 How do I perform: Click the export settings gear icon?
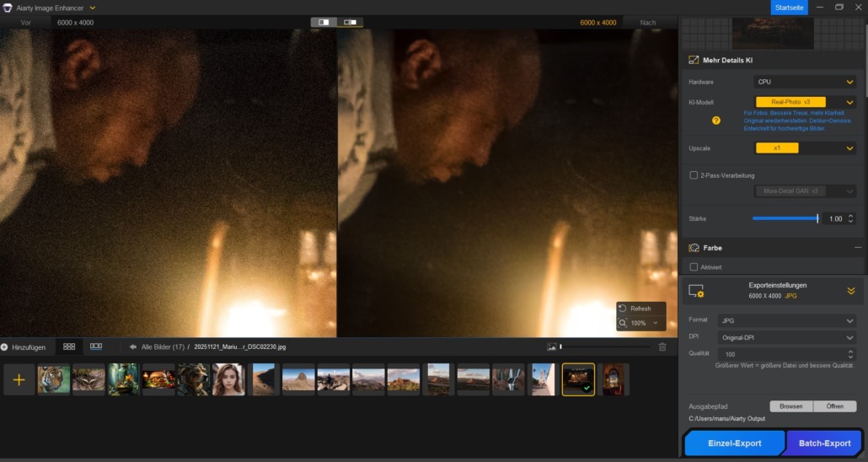point(696,291)
